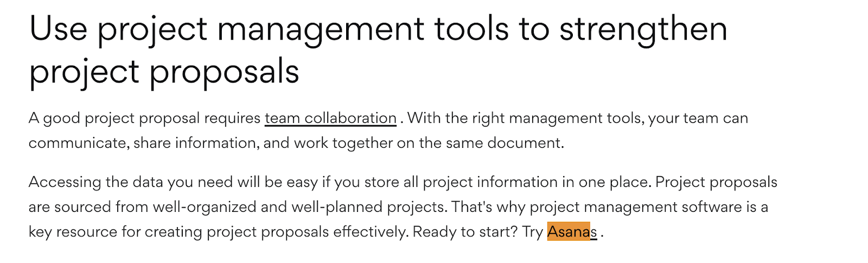Click "project proposals" on heading's second line
Image resolution: width=868 pixels, height=263 pixels.
(x=164, y=72)
